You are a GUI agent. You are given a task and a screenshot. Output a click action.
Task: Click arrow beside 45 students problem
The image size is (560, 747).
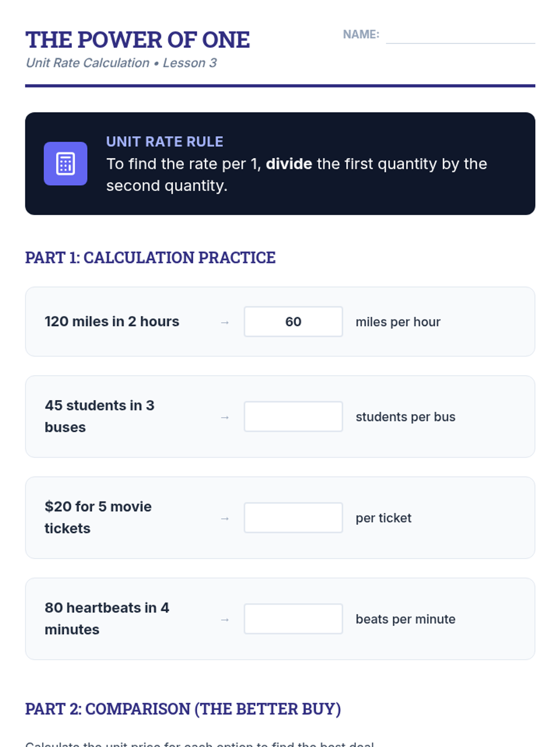(x=225, y=417)
